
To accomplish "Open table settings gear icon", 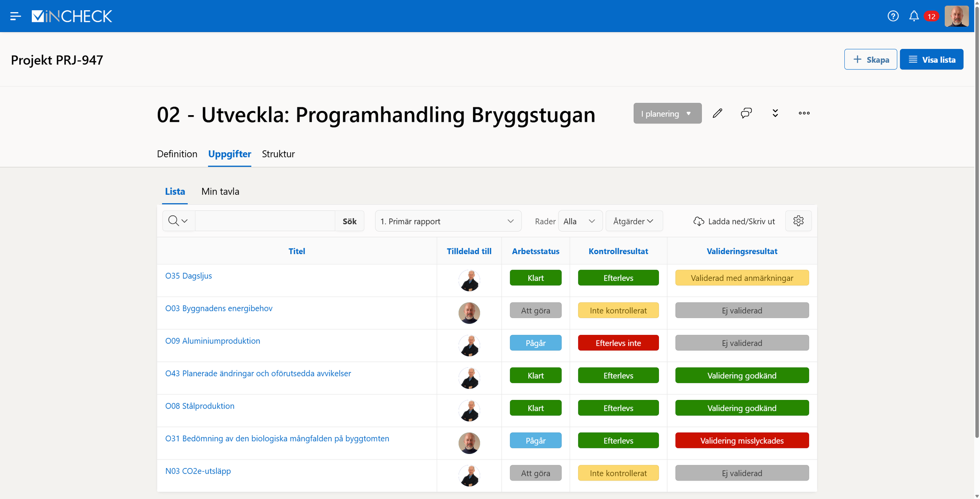I will point(798,221).
